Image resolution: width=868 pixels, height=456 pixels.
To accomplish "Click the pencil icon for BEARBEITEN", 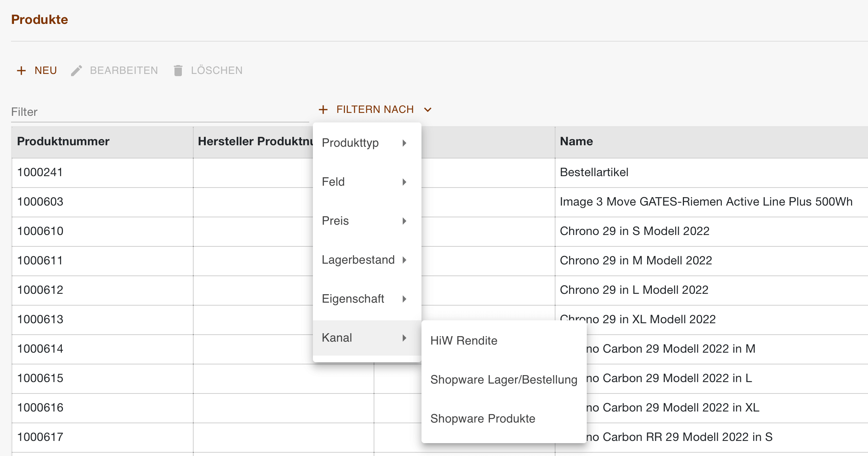I will [x=76, y=70].
